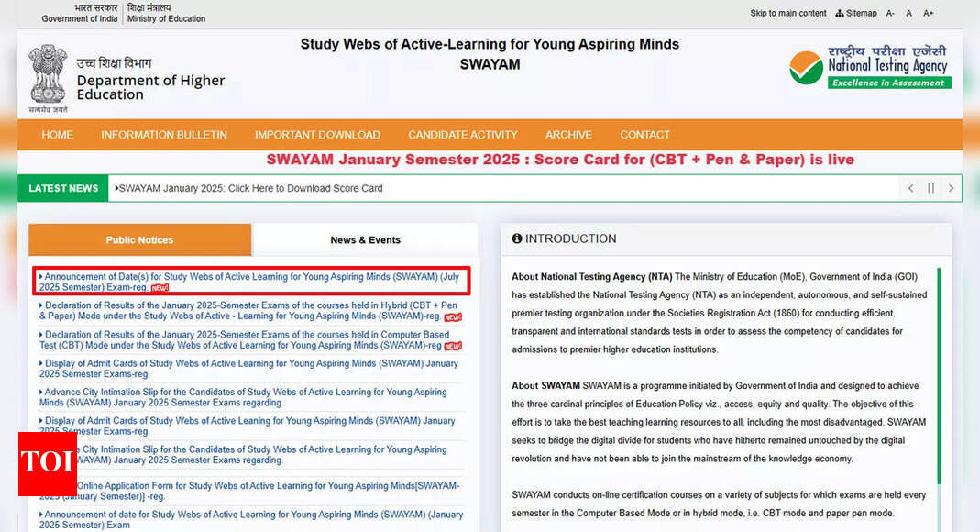
Task: Click Ministry of Education header text
Action: pyautogui.click(x=166, y=18)
